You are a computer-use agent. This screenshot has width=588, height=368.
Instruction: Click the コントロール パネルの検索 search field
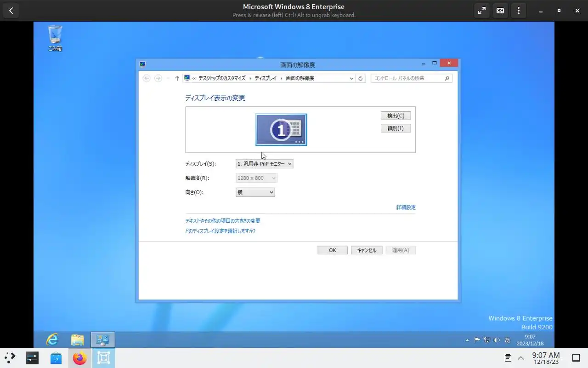click(412, 78)
